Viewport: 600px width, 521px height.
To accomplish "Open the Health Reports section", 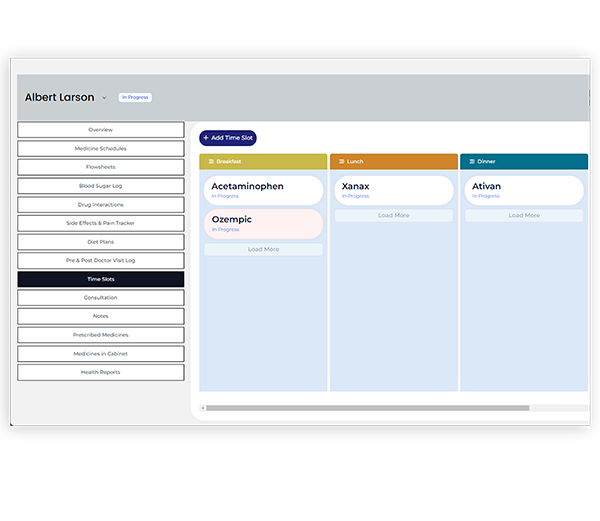I will [101, 372].
